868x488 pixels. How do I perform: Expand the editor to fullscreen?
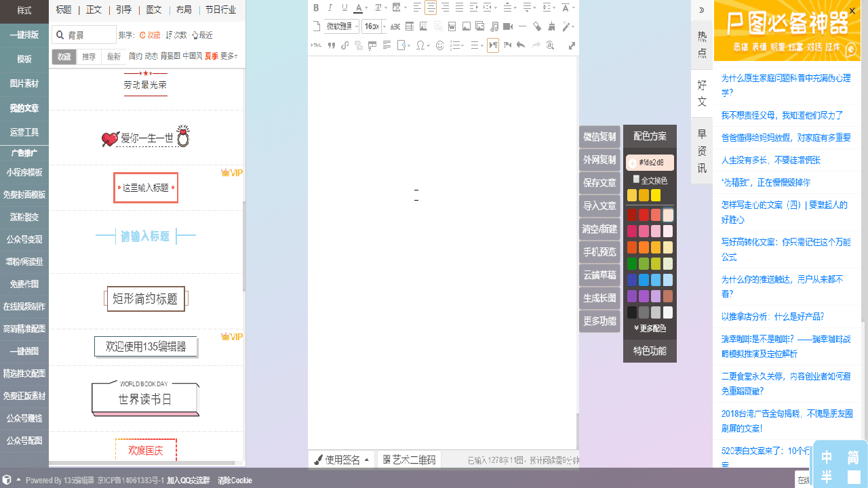[572, 45]
